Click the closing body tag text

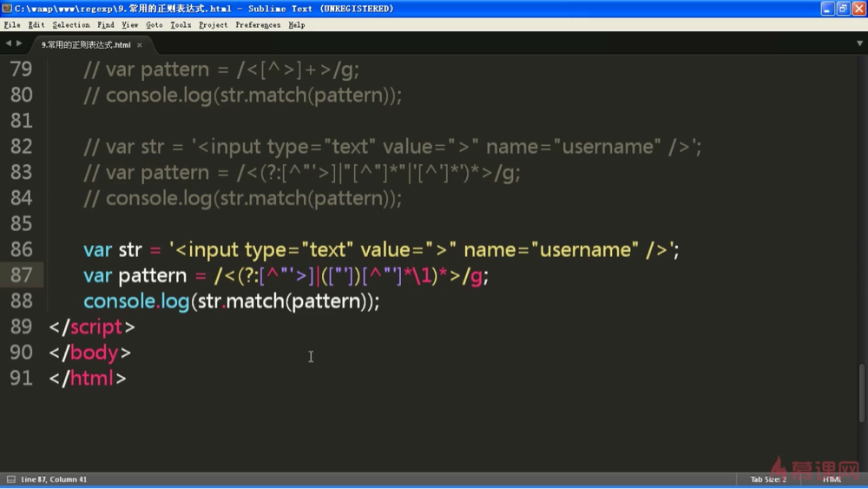pyautogui.click(x=89, y=353)
